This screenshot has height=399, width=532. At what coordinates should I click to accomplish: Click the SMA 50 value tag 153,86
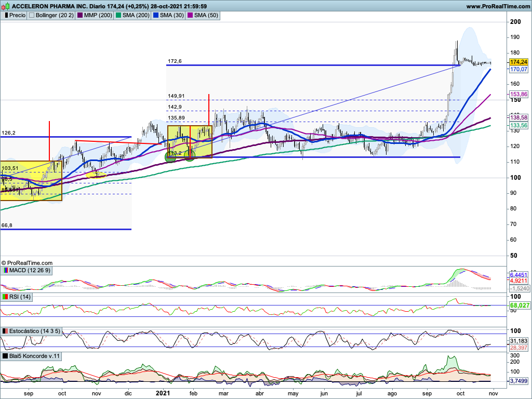click(519, 95)
